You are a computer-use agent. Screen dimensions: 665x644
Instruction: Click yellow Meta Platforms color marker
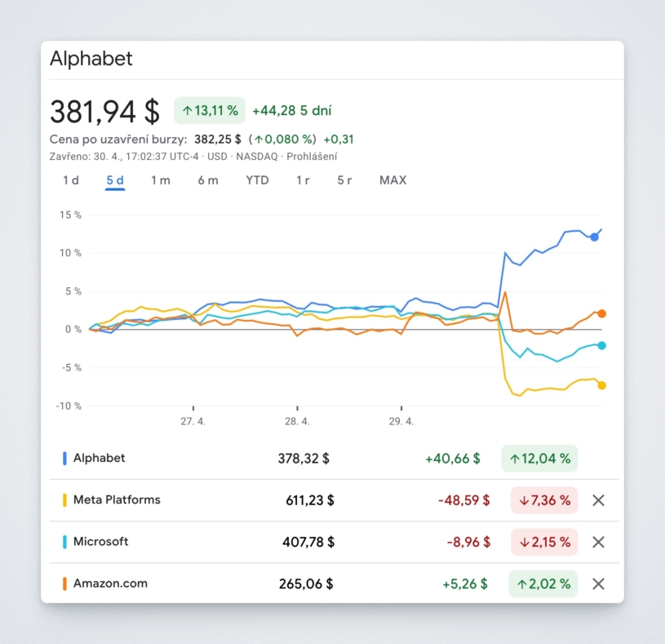click(x=64, y=500)
